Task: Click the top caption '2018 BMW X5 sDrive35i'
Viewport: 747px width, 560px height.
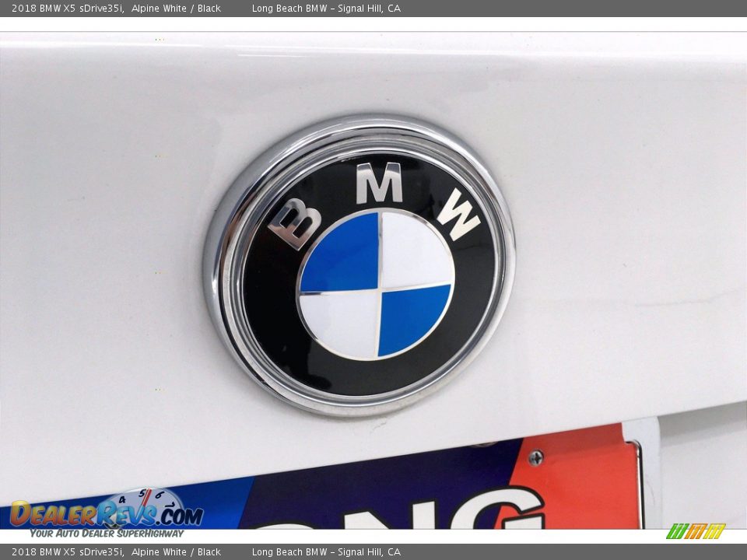Action: [68, 8]
